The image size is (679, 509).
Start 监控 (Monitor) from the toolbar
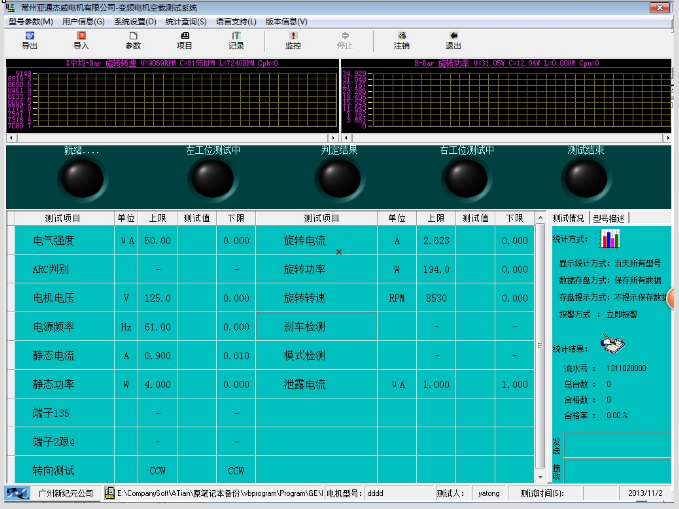click(x=293, y=40)
